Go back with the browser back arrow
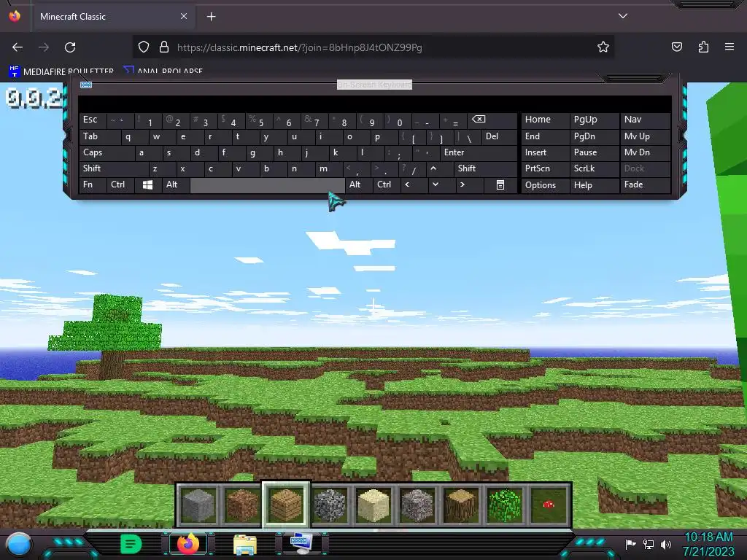The height and width of the screenshot is (560, 747). (x=18, y=47)
